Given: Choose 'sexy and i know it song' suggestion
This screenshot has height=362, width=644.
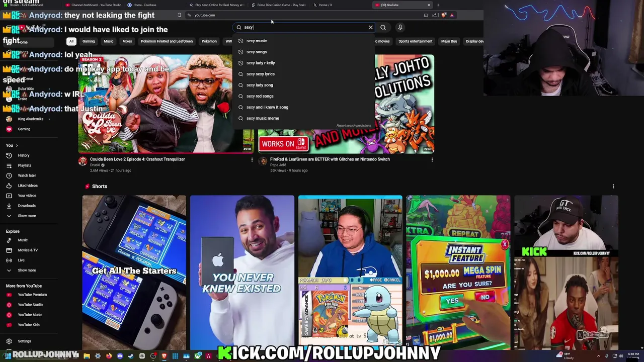Looking at the screenshot, I should coord(303,107).
